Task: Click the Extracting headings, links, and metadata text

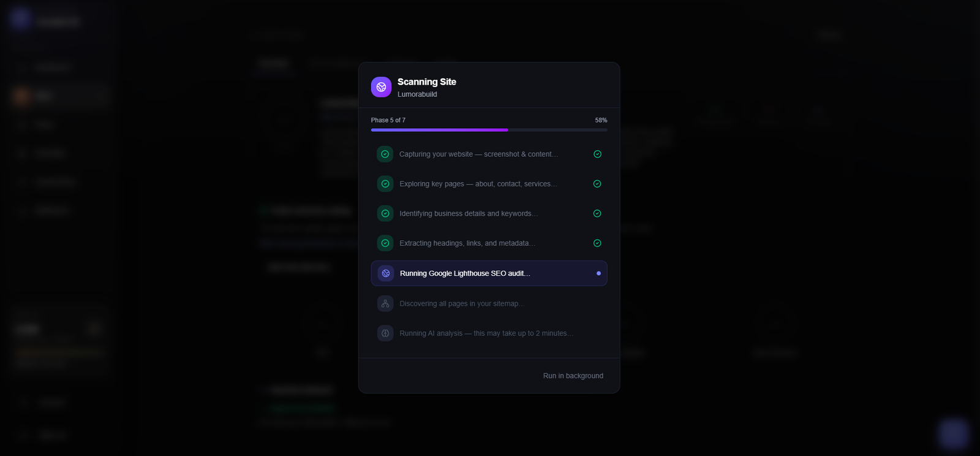Action: 467,243
